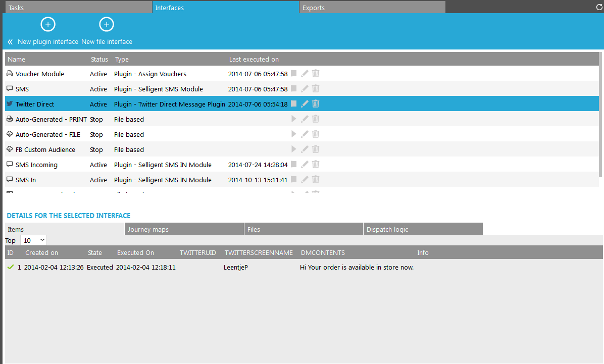Open the Top rows count dropdown

(x=33, y=240)
